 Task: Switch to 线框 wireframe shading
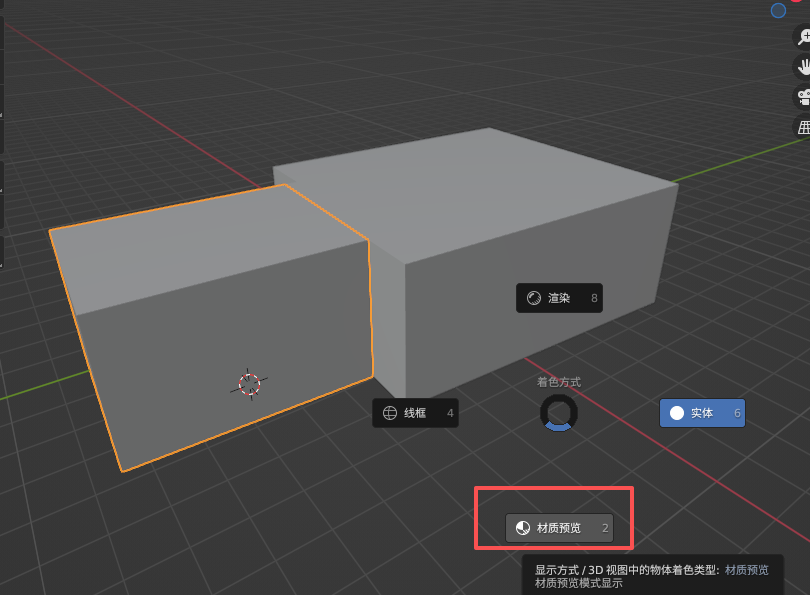coord(415,413)
